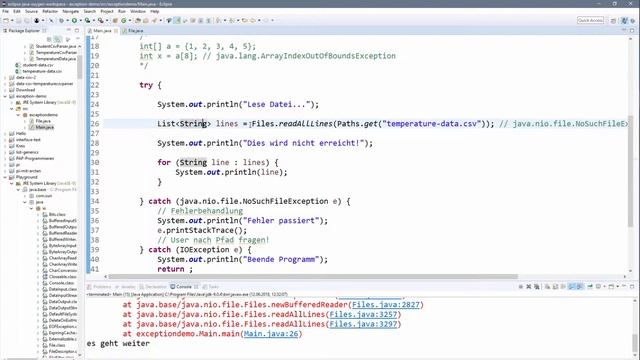The image size is (640, 360).
Task: Click the Run with Coverage icon
Action: coord(87,20)
